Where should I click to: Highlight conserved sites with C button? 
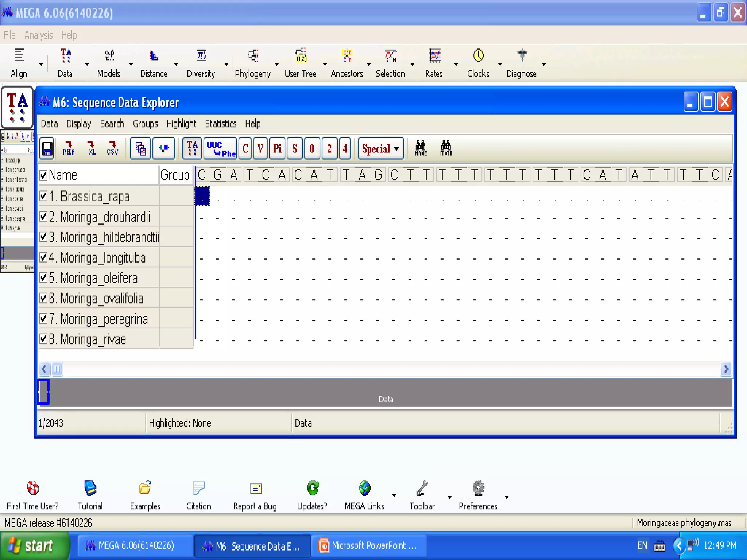[245, 148]
